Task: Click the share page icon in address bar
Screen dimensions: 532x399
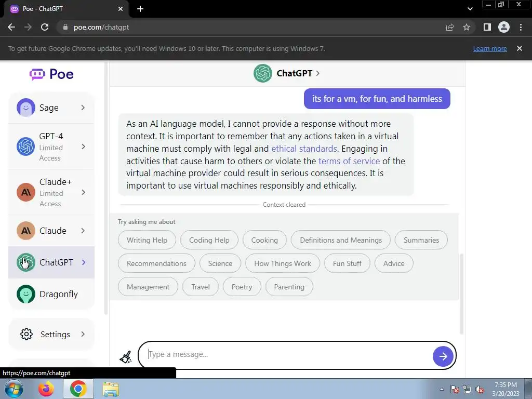Action: (x=449, y=27)
